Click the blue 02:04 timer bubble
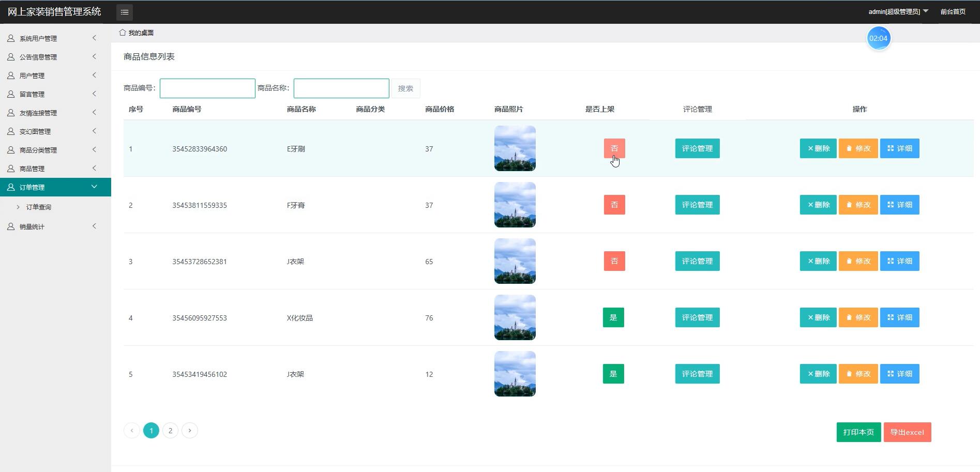 [x=878, y=38]
